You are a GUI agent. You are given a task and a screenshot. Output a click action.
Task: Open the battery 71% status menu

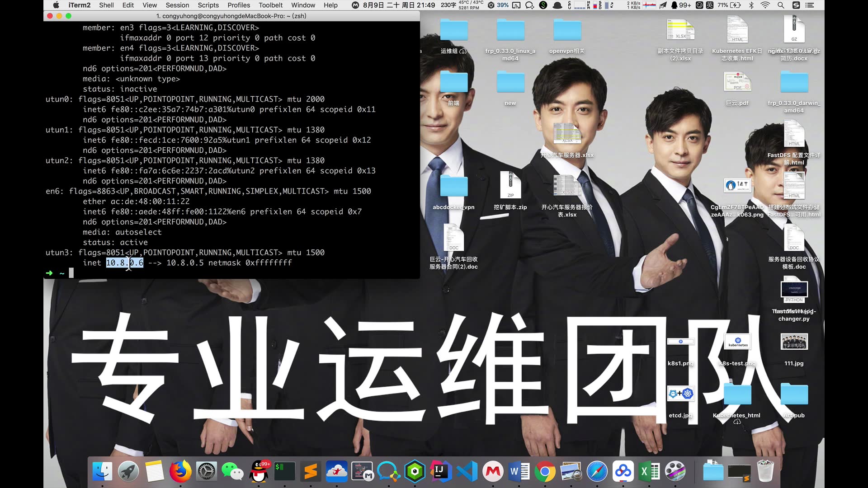click(723, 5)
